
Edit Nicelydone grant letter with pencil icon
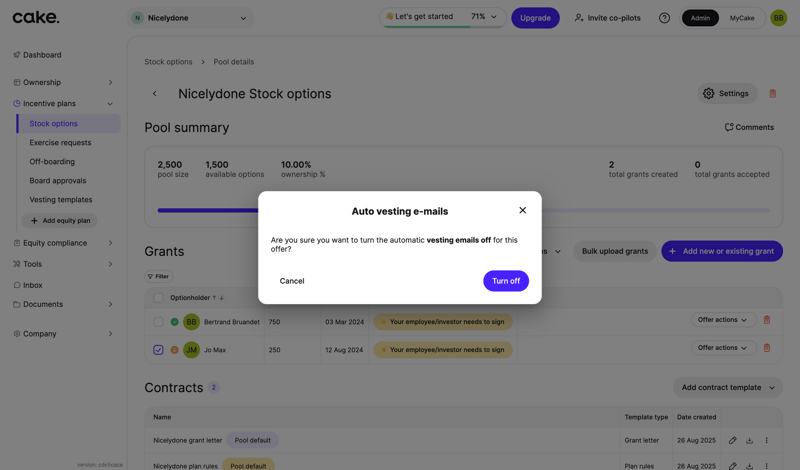(732, 440)
